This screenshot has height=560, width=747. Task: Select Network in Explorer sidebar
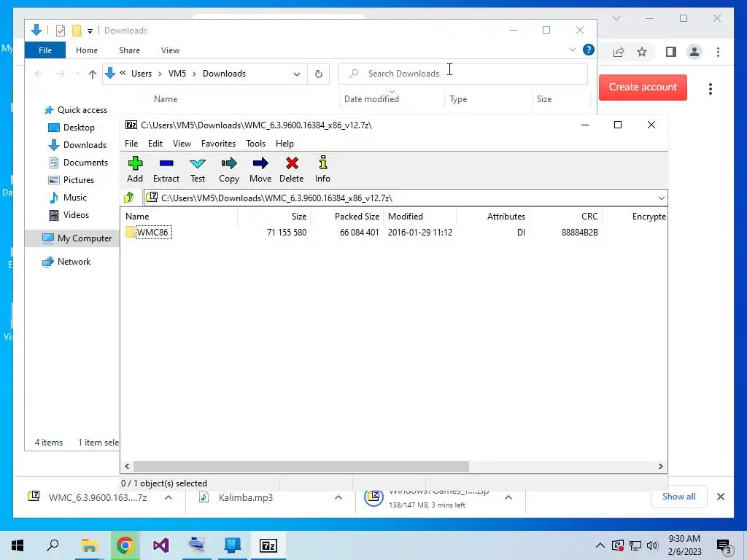pyautogui.click(x=66, y=262)
